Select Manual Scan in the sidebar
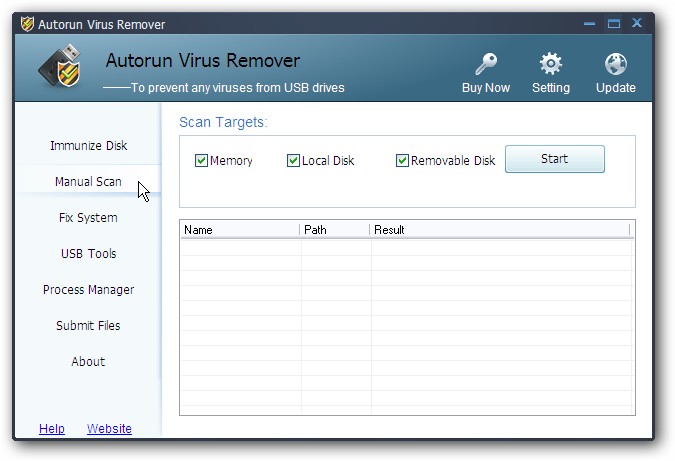The height and width of the screenshot is (461, 675). pos(88,182)
